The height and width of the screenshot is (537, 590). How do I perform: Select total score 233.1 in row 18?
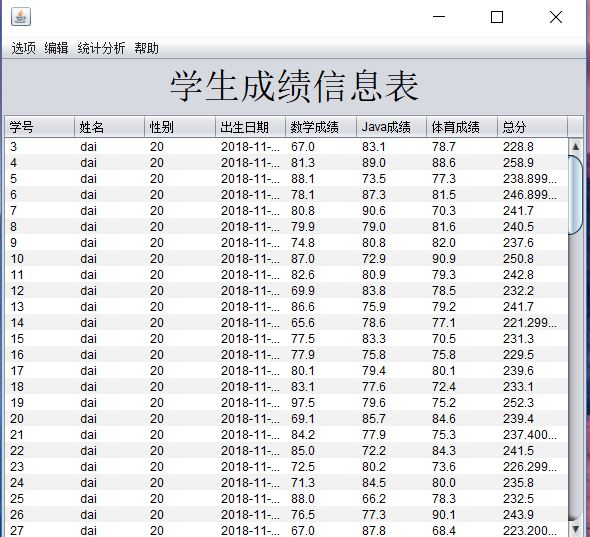coord(532,386)
